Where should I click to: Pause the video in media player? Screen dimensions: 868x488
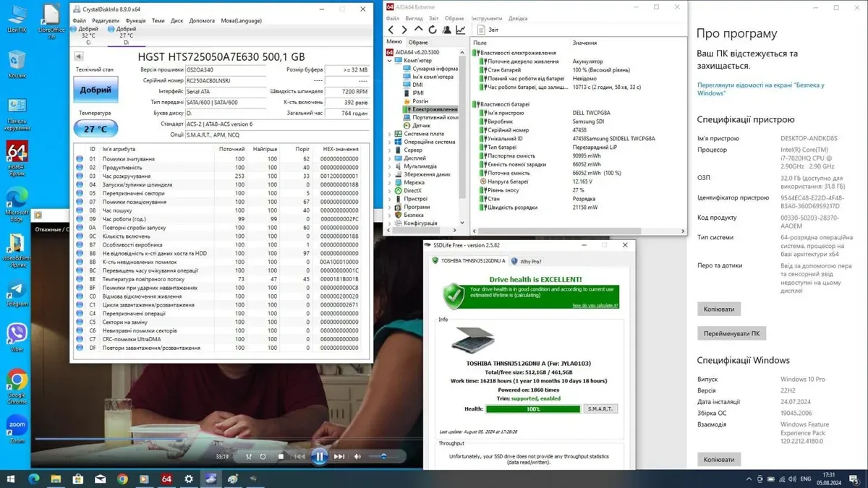pos(319,456)
